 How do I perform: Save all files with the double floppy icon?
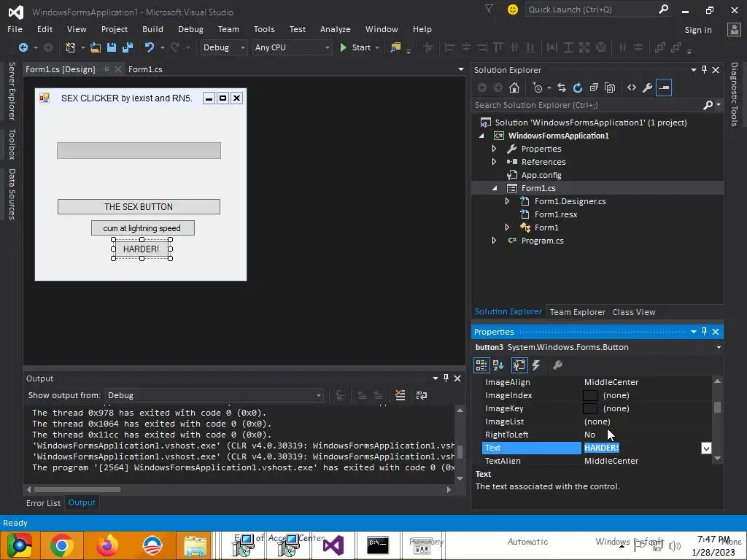pyautogui.click(x=127, y=47)
